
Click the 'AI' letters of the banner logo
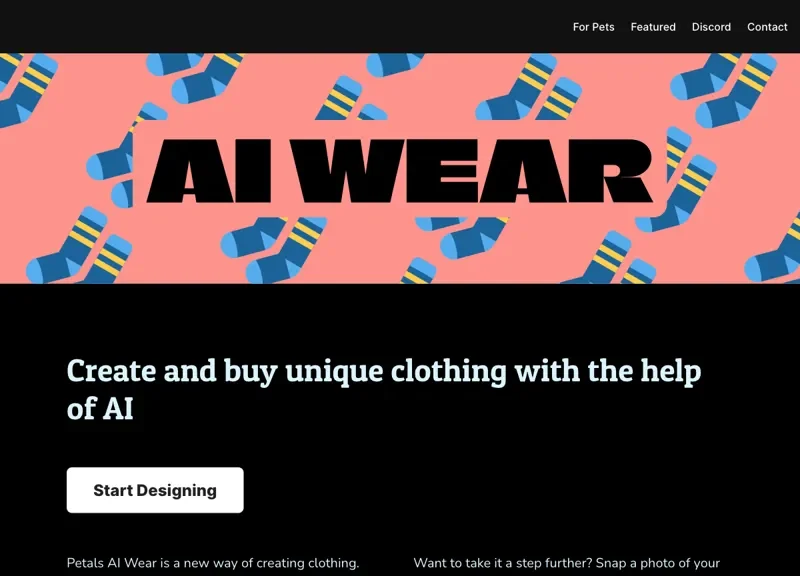209,171
